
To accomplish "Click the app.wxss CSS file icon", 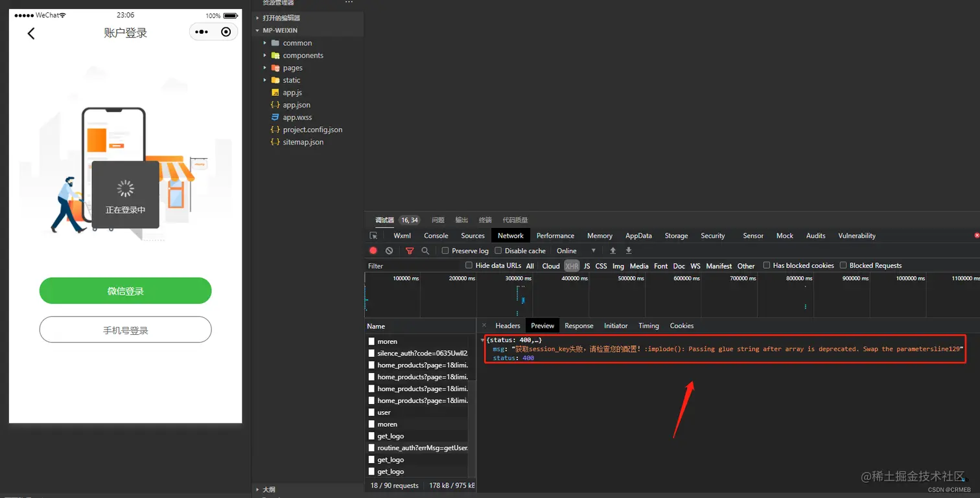I will (x=275, y=117).
